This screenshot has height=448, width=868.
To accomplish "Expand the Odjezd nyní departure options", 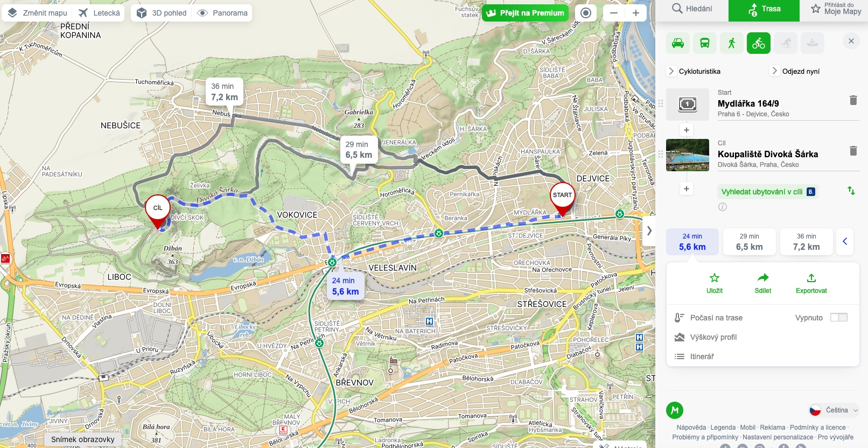I will pos(795,71).
